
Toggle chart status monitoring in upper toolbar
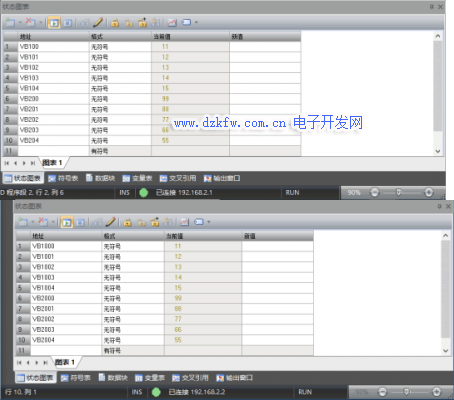[54, 23]
